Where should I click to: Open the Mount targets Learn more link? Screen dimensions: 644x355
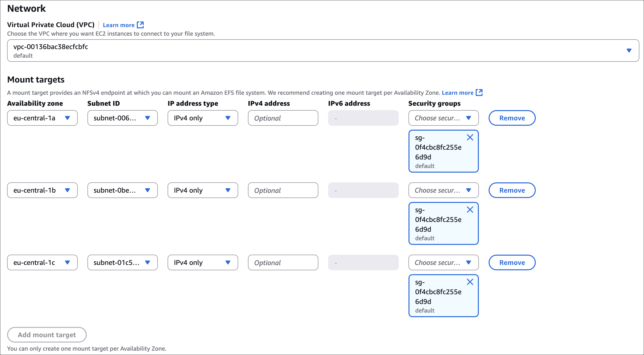pyautogui.click(x=457, y=93)
